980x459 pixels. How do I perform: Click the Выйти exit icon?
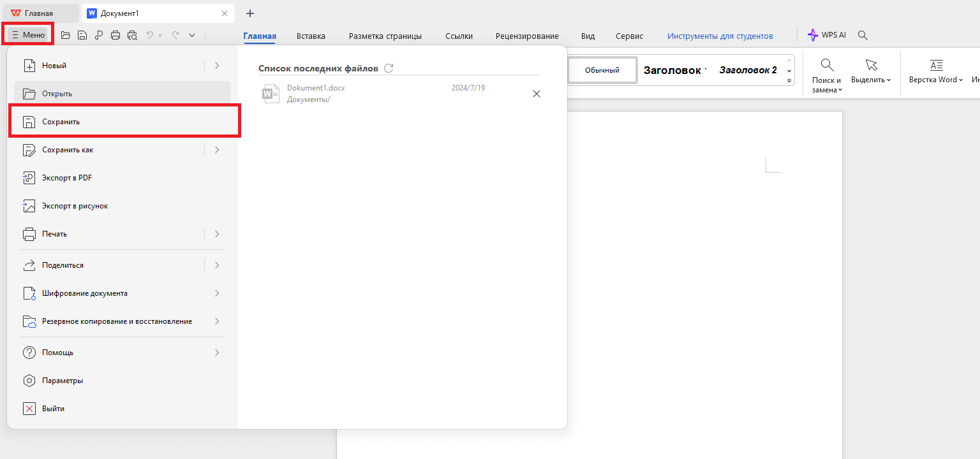pyautogui.click(x=29, y=408)
